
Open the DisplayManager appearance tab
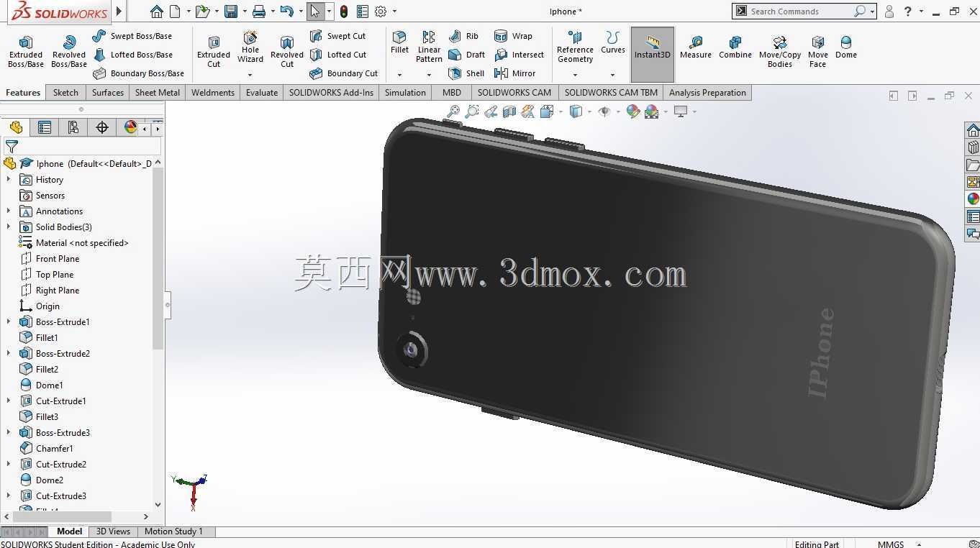130,127
